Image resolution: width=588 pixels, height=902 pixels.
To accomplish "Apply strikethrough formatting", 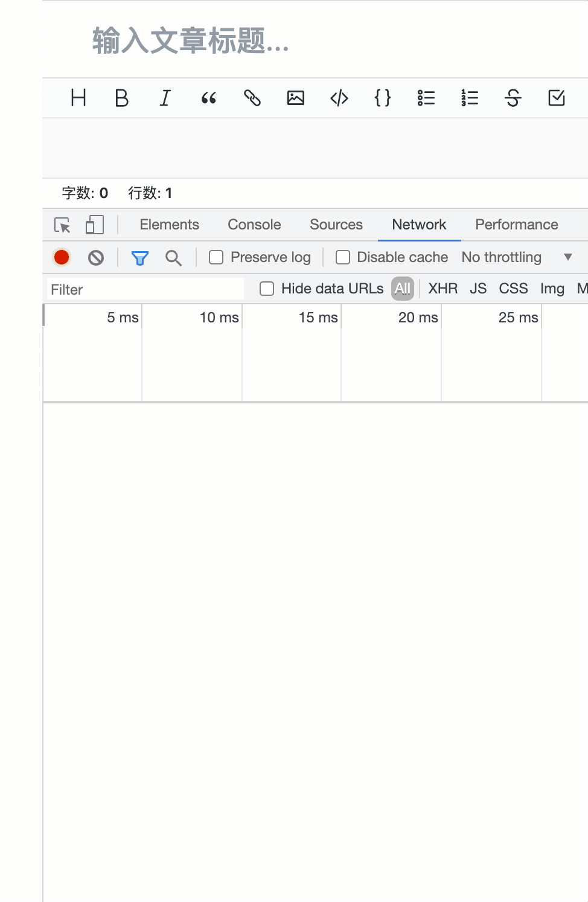I will pos(513,98).
